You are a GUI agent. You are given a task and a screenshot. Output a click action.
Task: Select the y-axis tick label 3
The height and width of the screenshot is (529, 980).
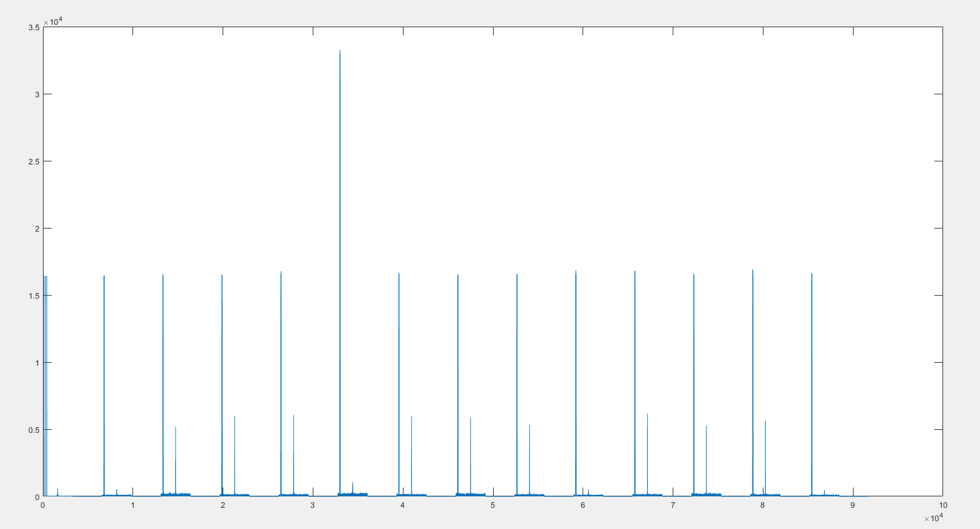(37, 94)
